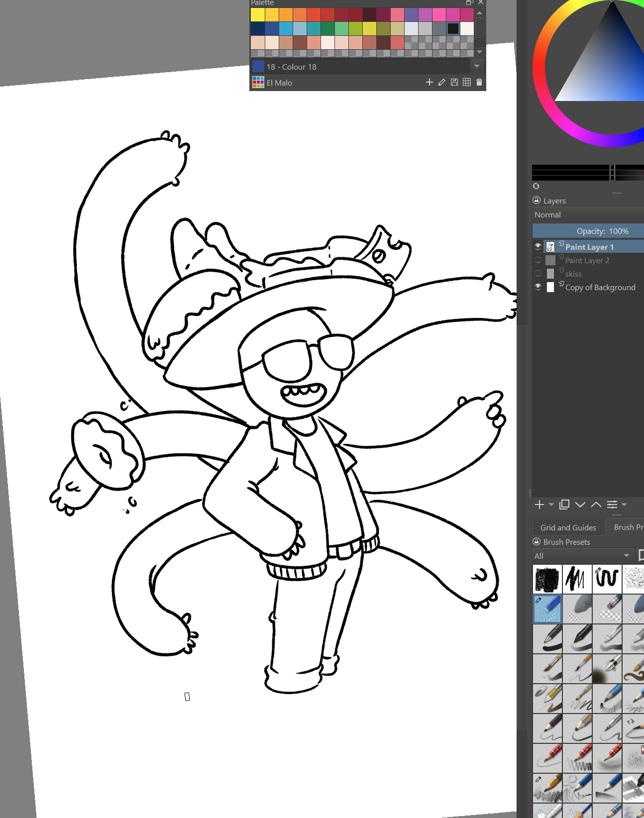The width and height of the screenshot is (644, 818).
Task: Add a new colour to the palette
Action: point(429,82)
